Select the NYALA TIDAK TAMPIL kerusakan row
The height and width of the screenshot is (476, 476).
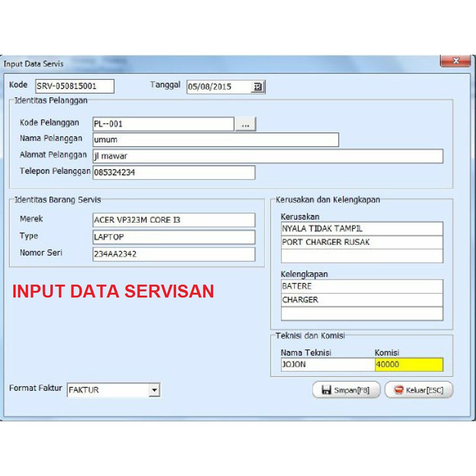[x=362, y=228]
